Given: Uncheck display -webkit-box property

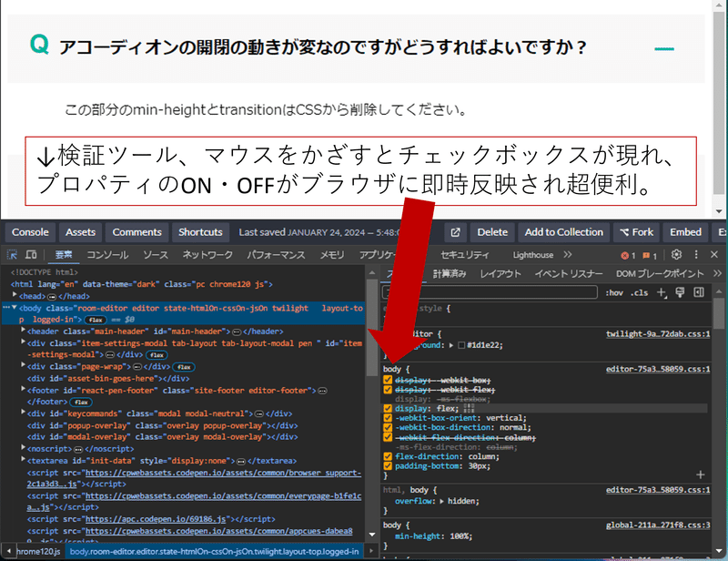Looking at the screenshot, I should point(388,380).
